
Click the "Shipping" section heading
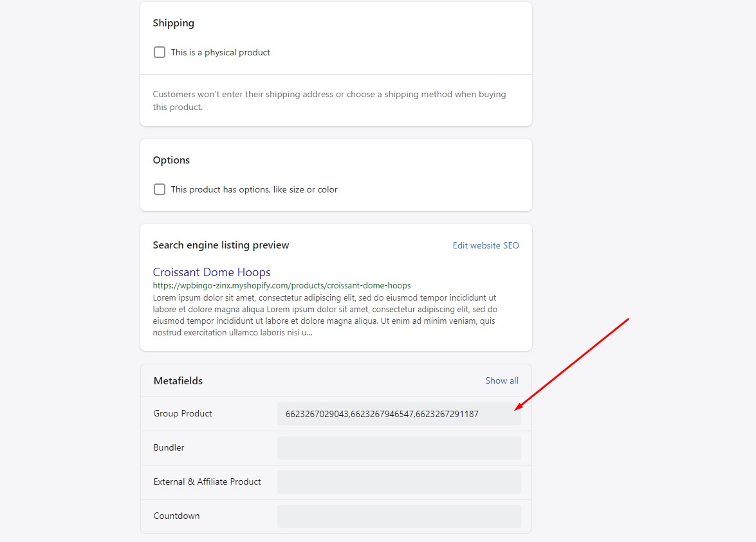point(173,23)
